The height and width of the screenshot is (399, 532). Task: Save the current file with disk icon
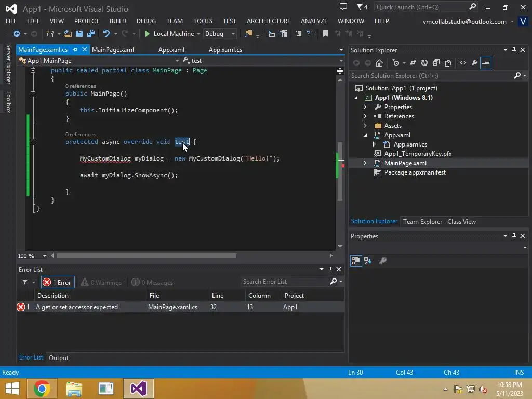coord(79,34)
